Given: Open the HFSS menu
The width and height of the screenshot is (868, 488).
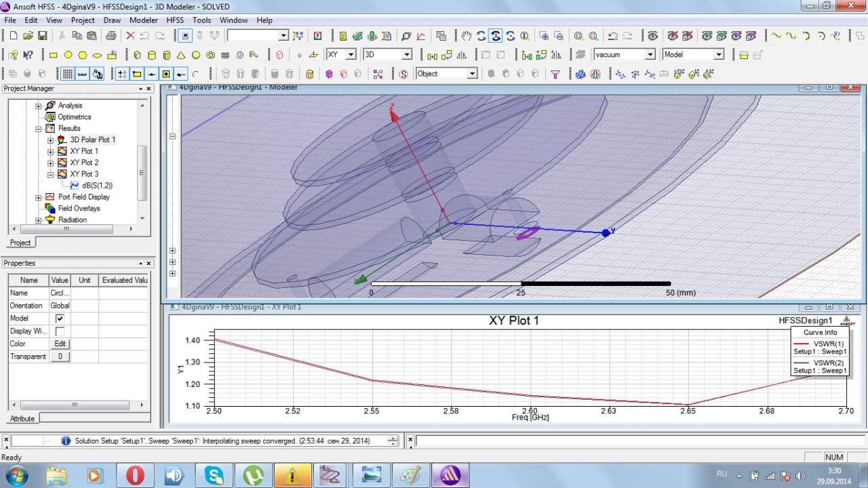Looking at the screenshot, I should tap(175, 20).
